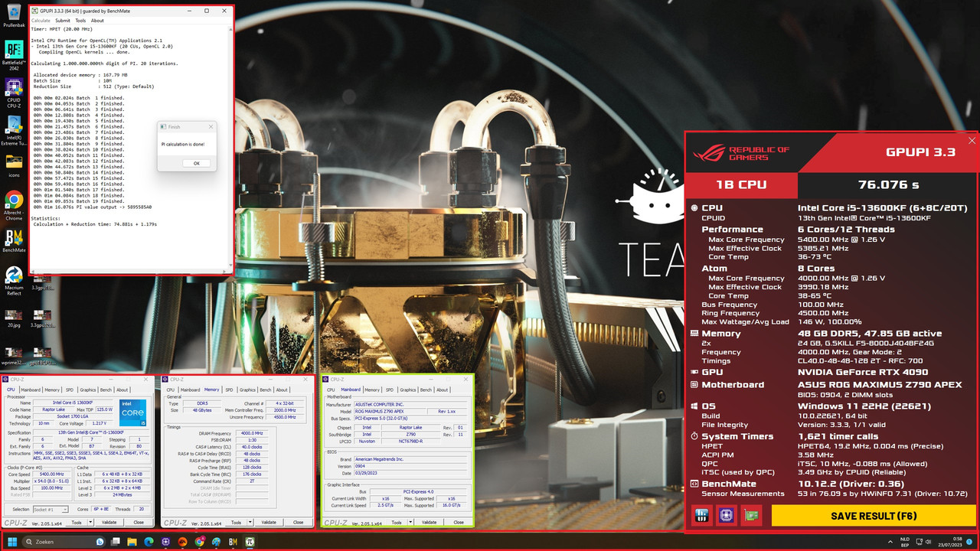Show hidden system tray icons chevron
This screenshot has height=551, width=980.
(x=890, y=542)
